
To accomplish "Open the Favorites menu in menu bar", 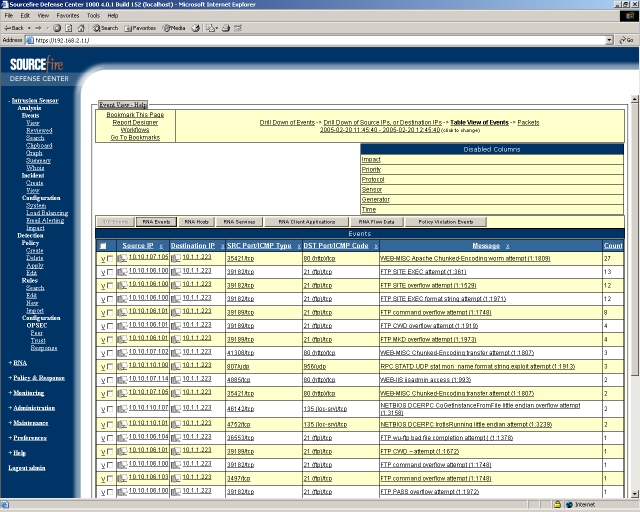I will (68, 16).
